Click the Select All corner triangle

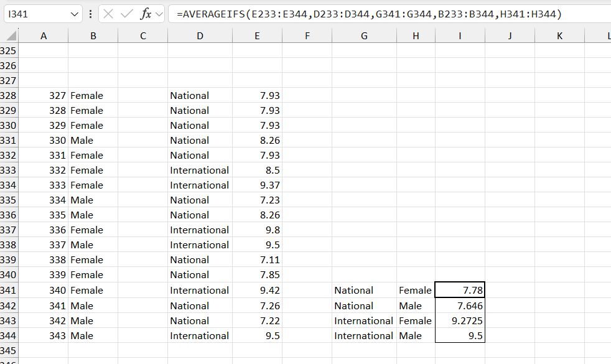coord(11,36)
